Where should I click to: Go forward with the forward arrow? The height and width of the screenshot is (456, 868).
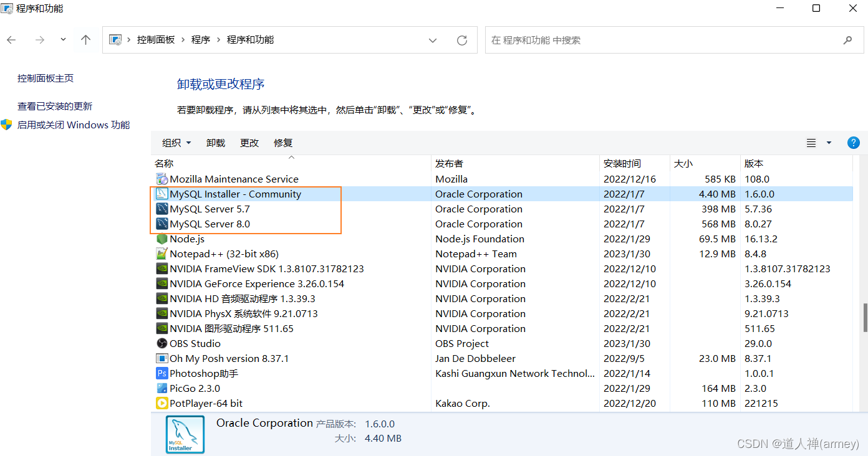40,40
